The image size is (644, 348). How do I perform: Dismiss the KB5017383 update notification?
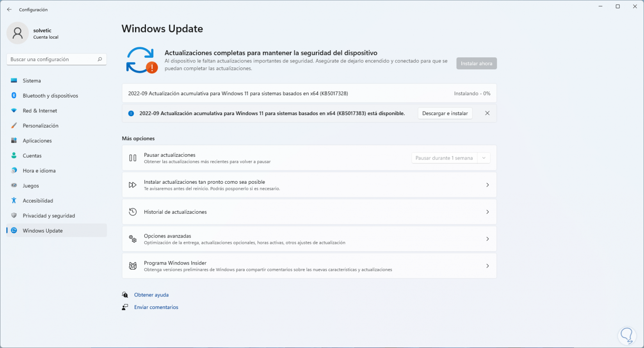487,113
